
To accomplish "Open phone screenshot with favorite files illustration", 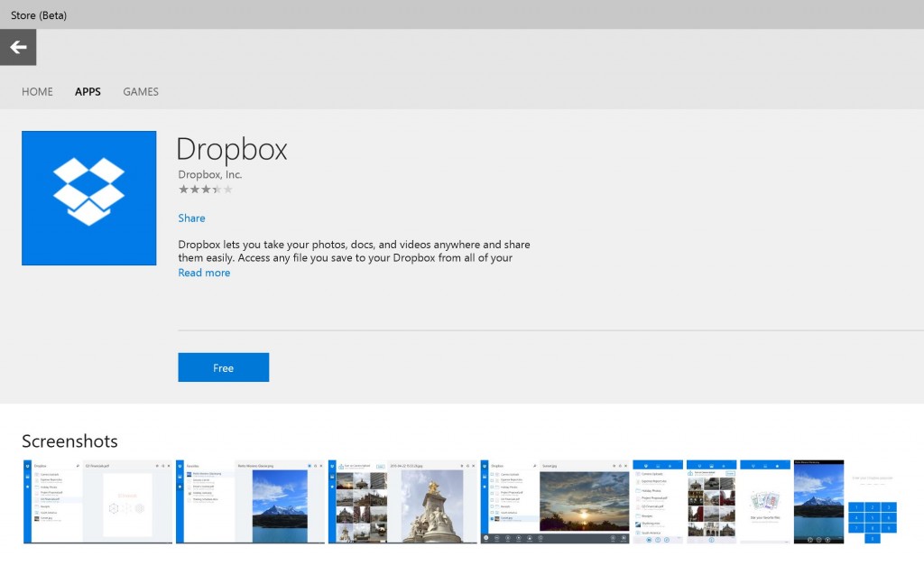I will (x=765, y=501).
